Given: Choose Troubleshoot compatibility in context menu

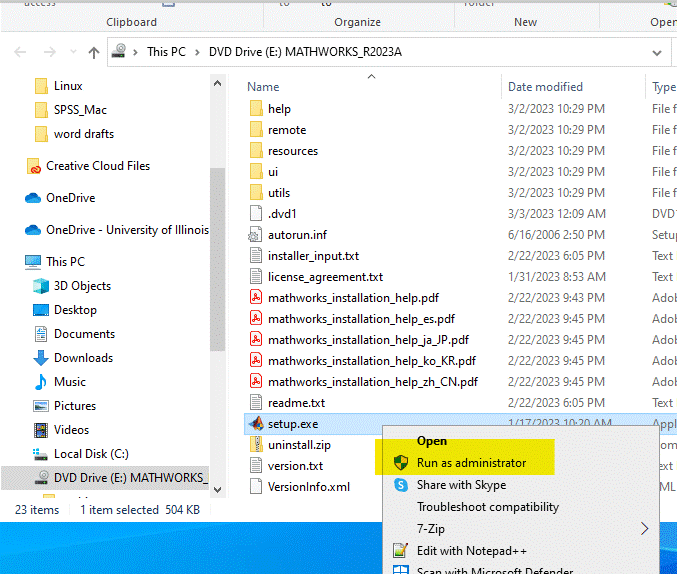Looking at the screenshot, I should (x=521, y=507).
